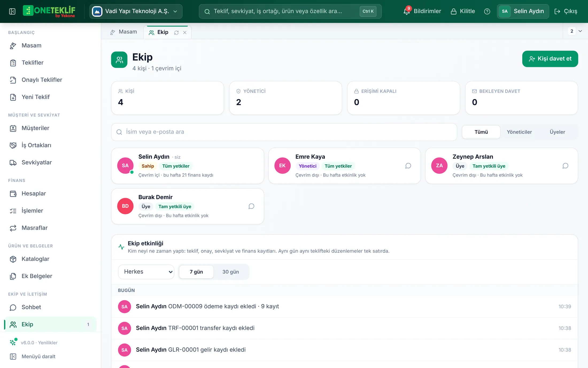The width and height of the screenshot is (588, 368).
Task: Show activity for 30 gün
Action: [x=230, y=272]
